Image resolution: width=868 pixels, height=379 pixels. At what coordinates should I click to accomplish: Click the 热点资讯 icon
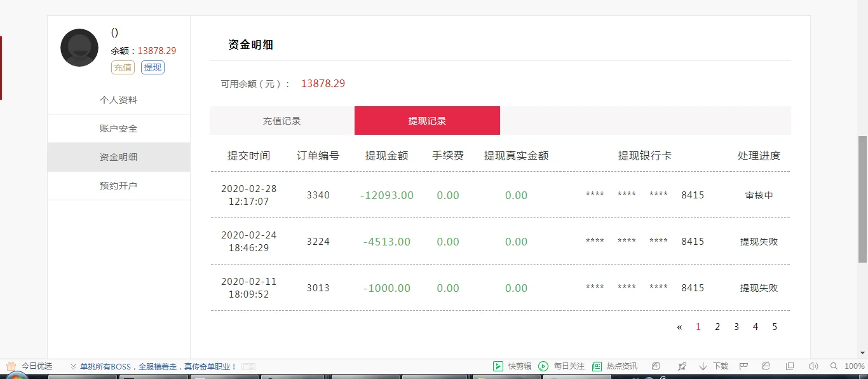point(597,366)
